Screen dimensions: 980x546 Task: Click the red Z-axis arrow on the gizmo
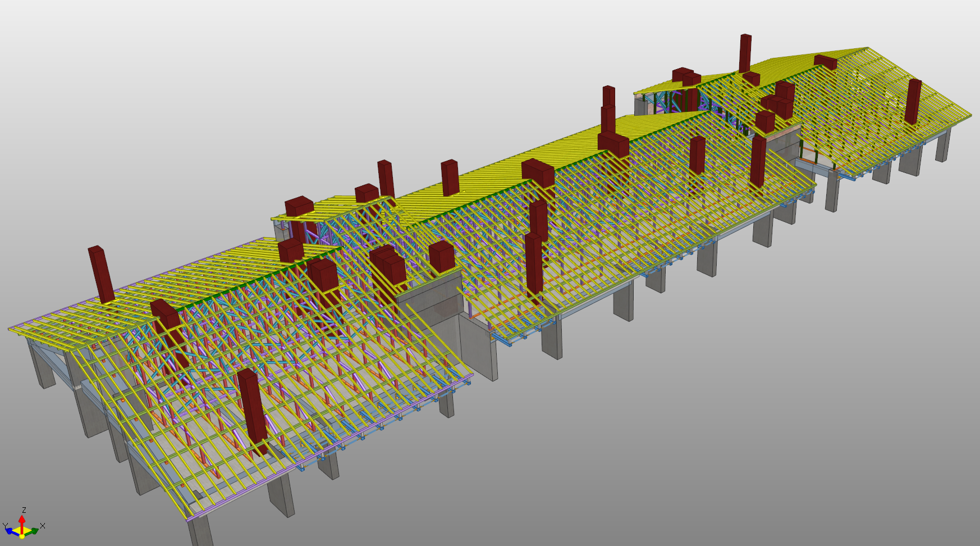[22, 521]
